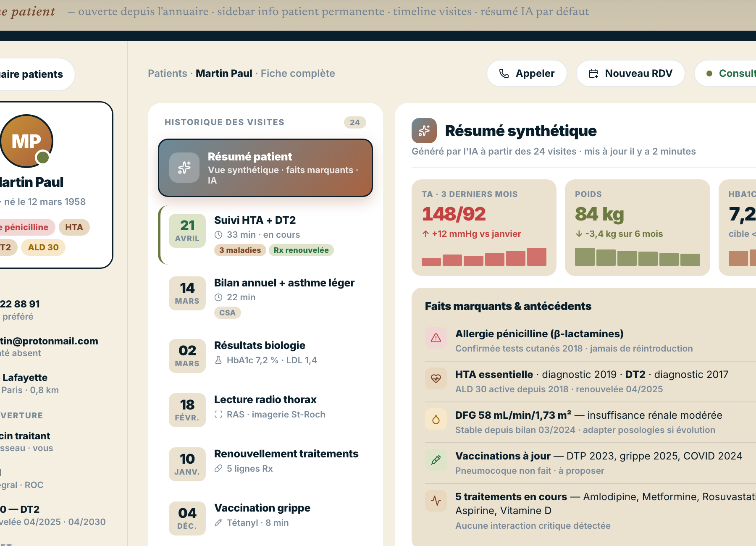Click the heart pulse icon for HTA essentielle

[x=436, y=378]
